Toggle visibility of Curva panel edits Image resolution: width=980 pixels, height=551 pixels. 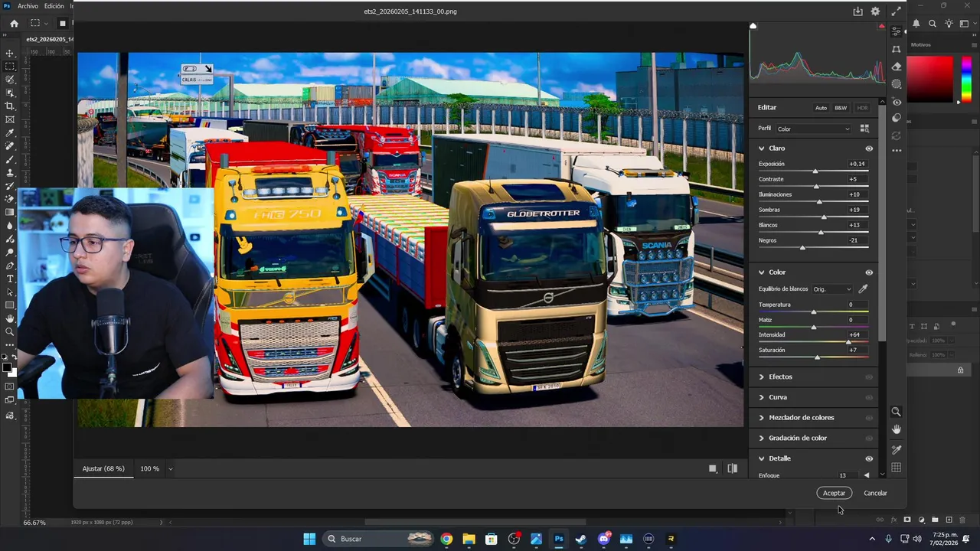pyautogui.click(x=869, y=397)
